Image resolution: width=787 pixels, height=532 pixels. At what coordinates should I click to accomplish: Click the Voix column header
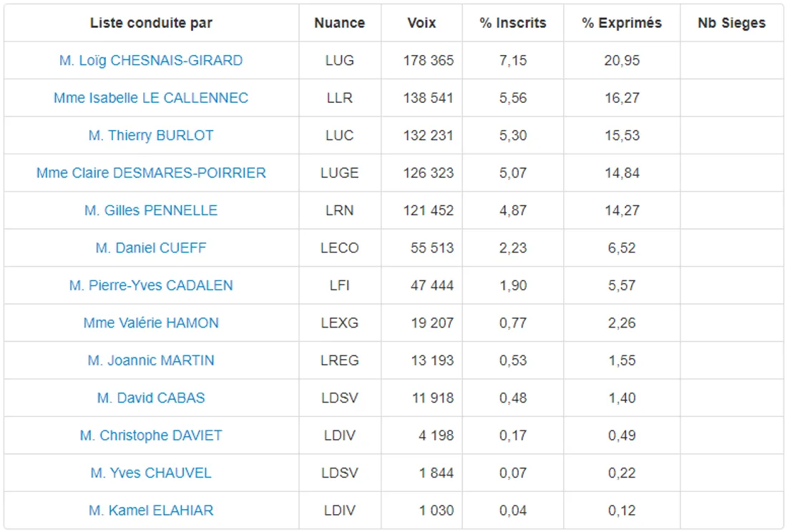(x=421, y=23)
